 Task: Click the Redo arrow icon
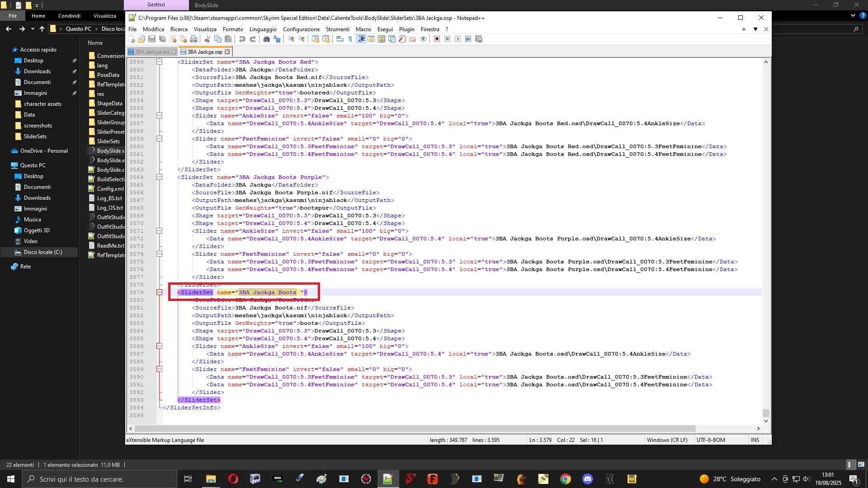[252, 39]
